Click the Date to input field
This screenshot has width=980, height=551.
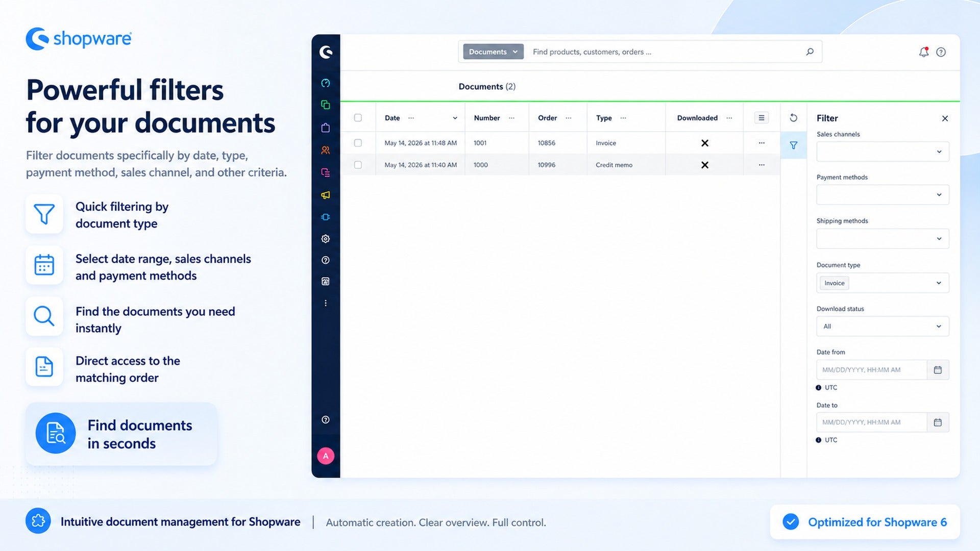872,422
